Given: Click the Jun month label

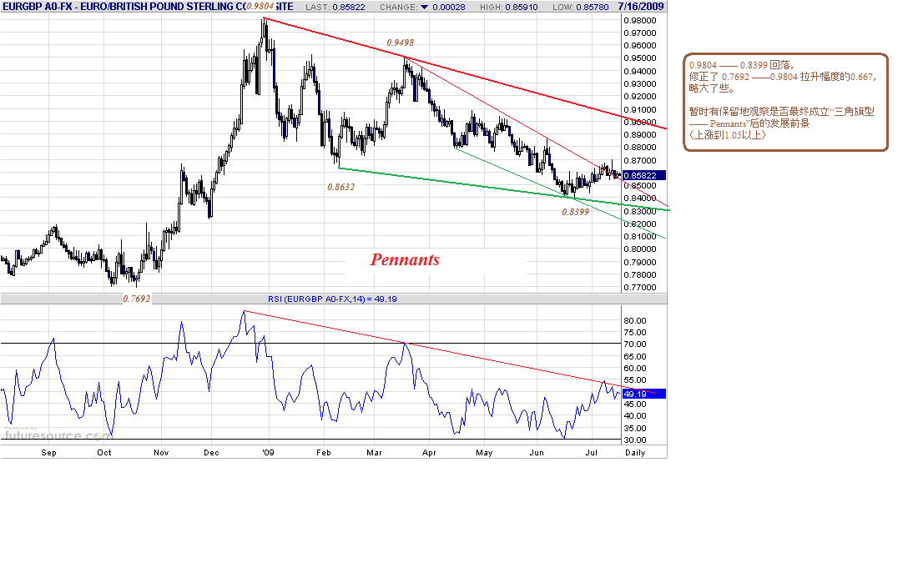Looking at the screenshot, I should (537, 453).
